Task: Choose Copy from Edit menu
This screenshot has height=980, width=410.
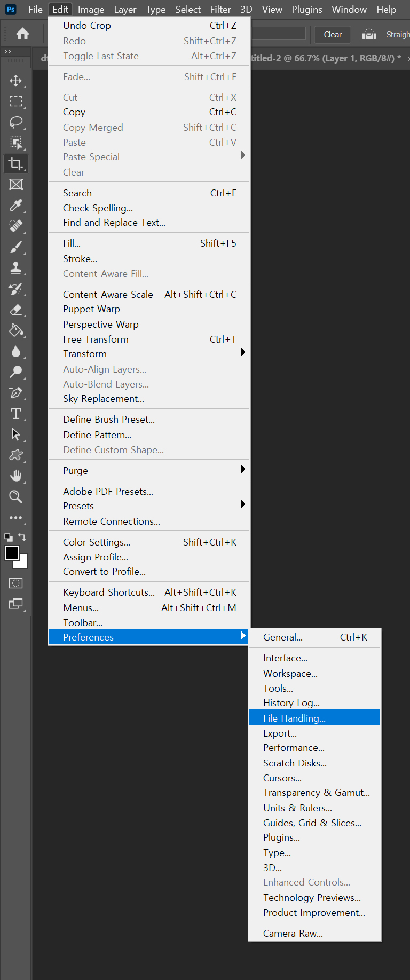Action: [149, 112]
